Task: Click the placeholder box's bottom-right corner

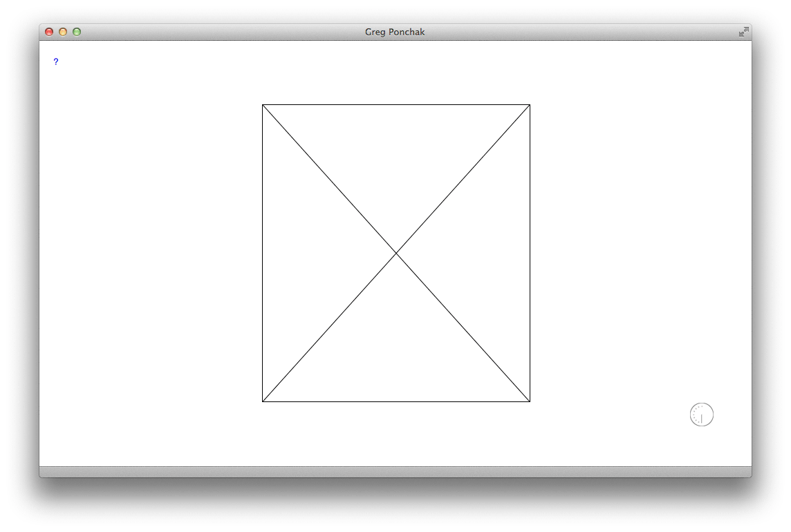Action: 530,401
